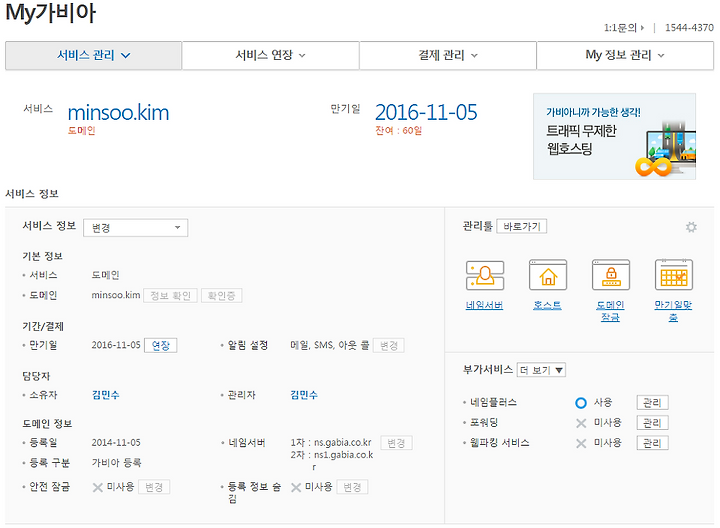The height and width of the screenshot is (528, 720).
Task: Open the 만기일맞춤 calendar tool icon
Action: pos(674,275)
